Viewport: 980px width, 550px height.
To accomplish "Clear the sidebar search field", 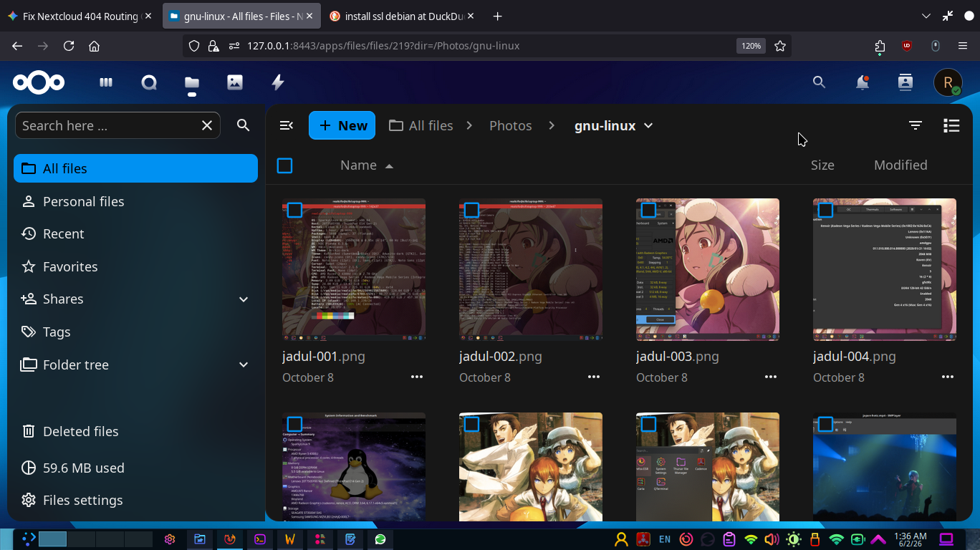I will point(207,125).
